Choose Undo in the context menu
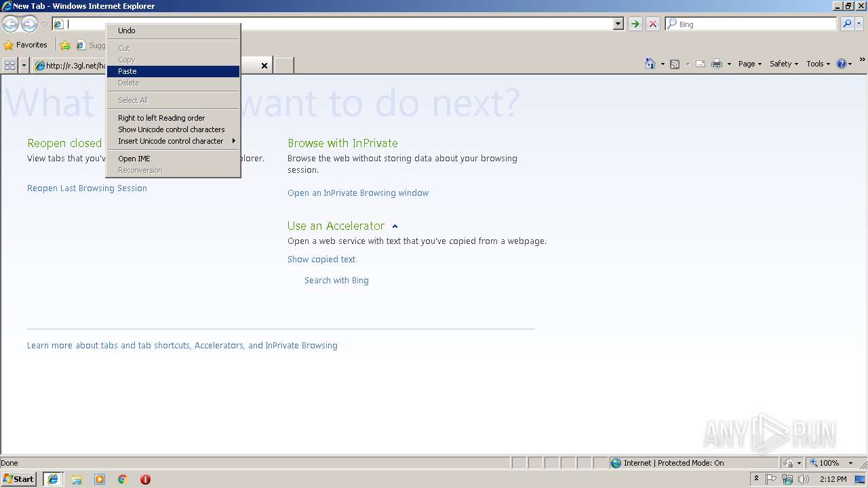 click(174, 30)
